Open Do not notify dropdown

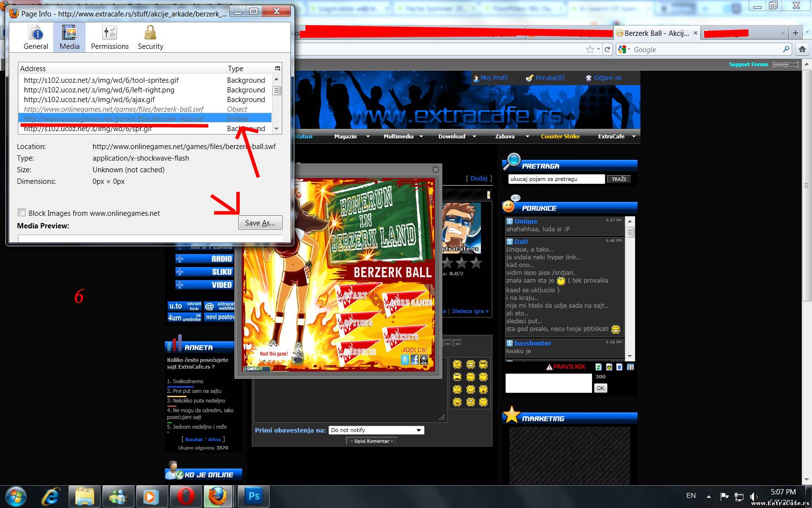click(x=376, y=430)
